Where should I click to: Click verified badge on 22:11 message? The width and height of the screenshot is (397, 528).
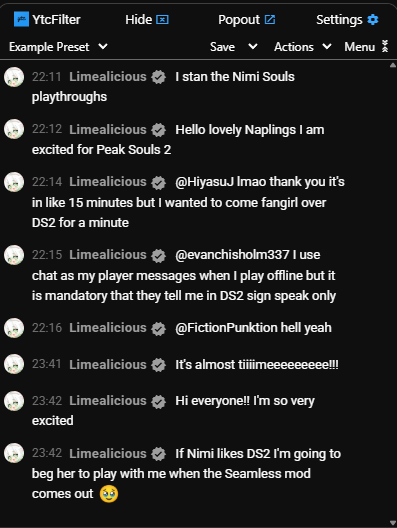click(x=158, y=77)
